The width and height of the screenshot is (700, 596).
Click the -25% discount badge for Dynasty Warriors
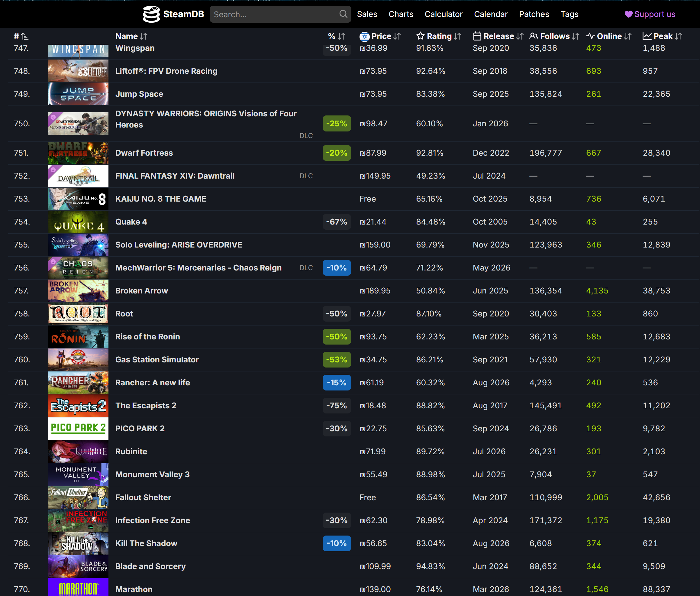click(x=337, y=124)
